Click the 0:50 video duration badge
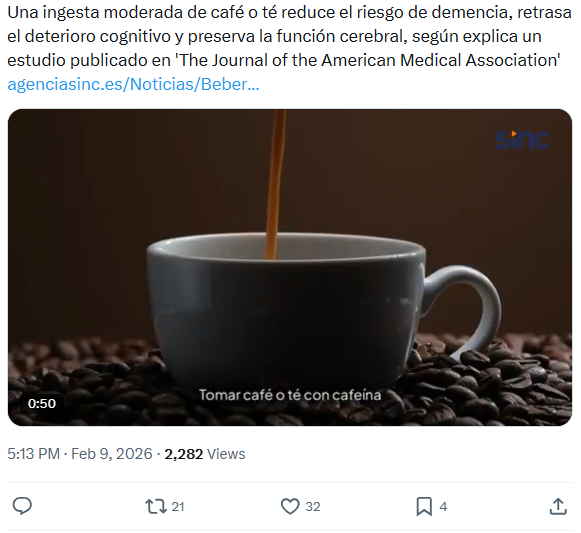Image resolution: width=581 pixels, height=533 pixels. pyautogui.click(x=42, y=403)
